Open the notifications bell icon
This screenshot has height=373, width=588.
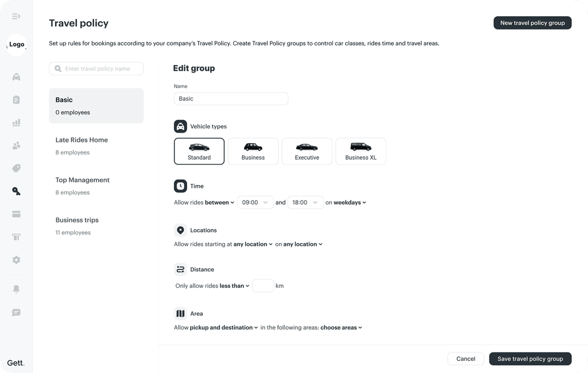[x=16, y=289]
